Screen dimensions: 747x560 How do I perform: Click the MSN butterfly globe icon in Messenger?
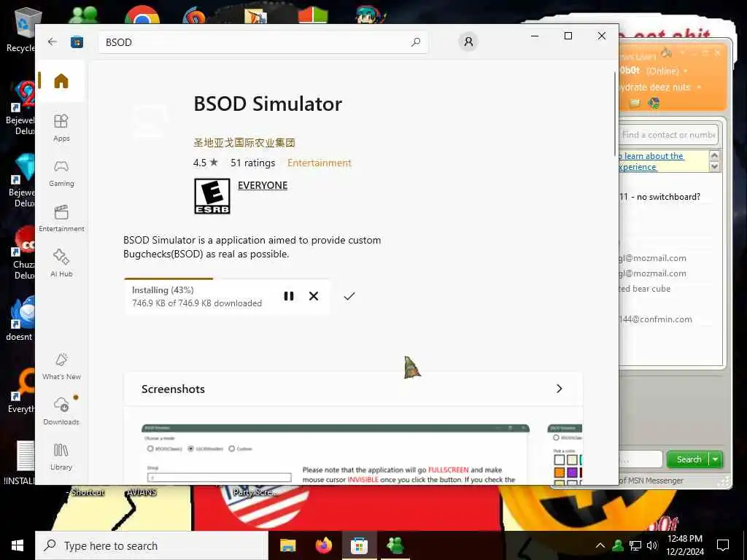(654, 103)
